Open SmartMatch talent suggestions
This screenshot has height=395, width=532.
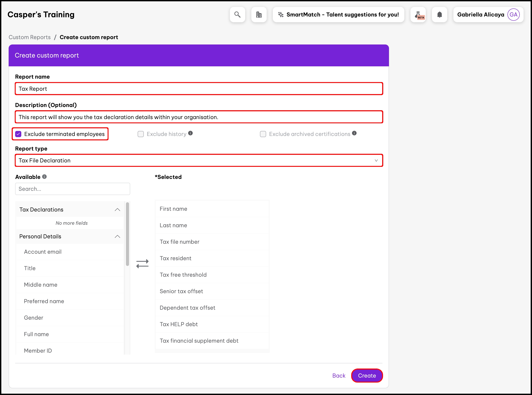coord(338,15)
